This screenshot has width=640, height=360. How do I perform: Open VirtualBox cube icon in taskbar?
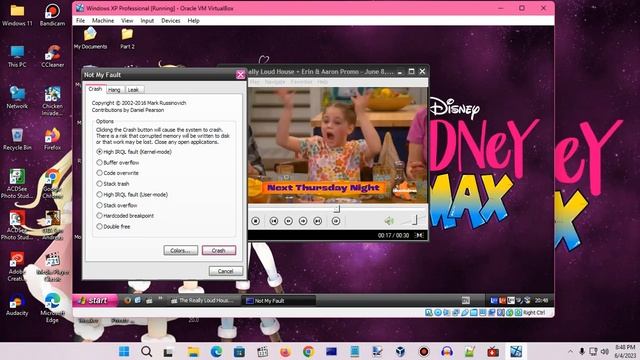point(400,351)
